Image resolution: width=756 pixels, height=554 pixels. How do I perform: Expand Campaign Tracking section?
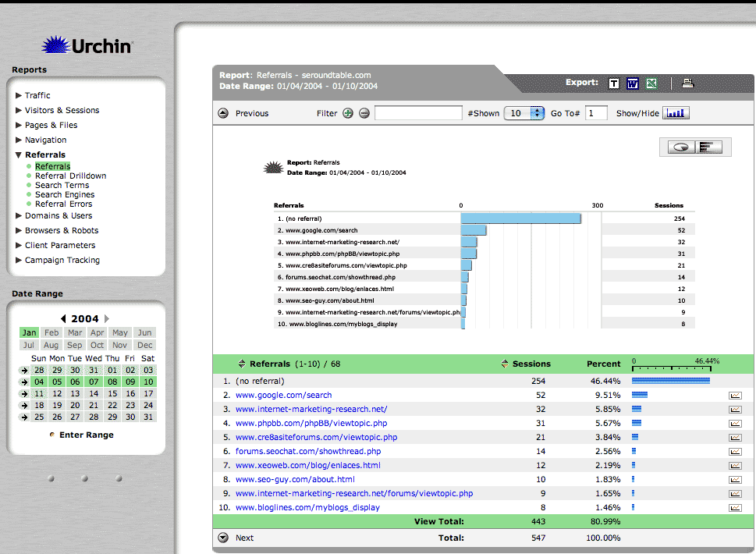19,260
